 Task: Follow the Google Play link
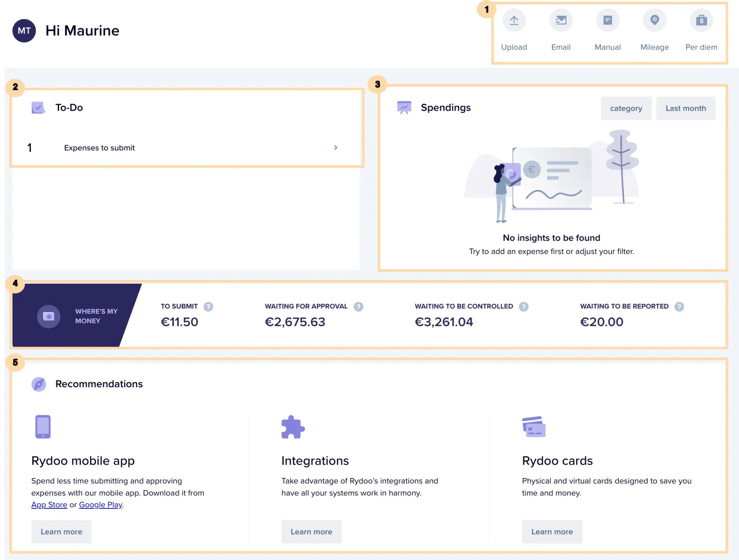click(100, 505)
